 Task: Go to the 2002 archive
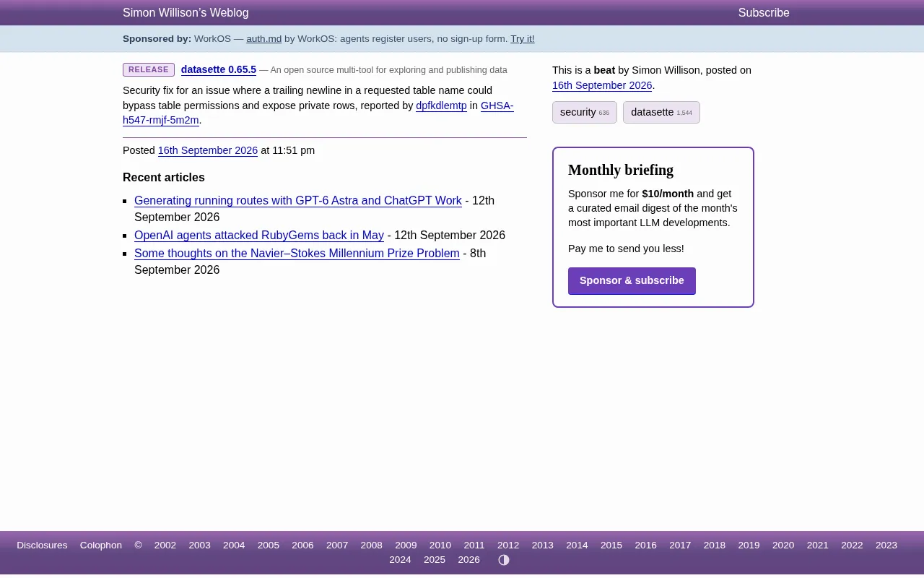pos(165,545)
